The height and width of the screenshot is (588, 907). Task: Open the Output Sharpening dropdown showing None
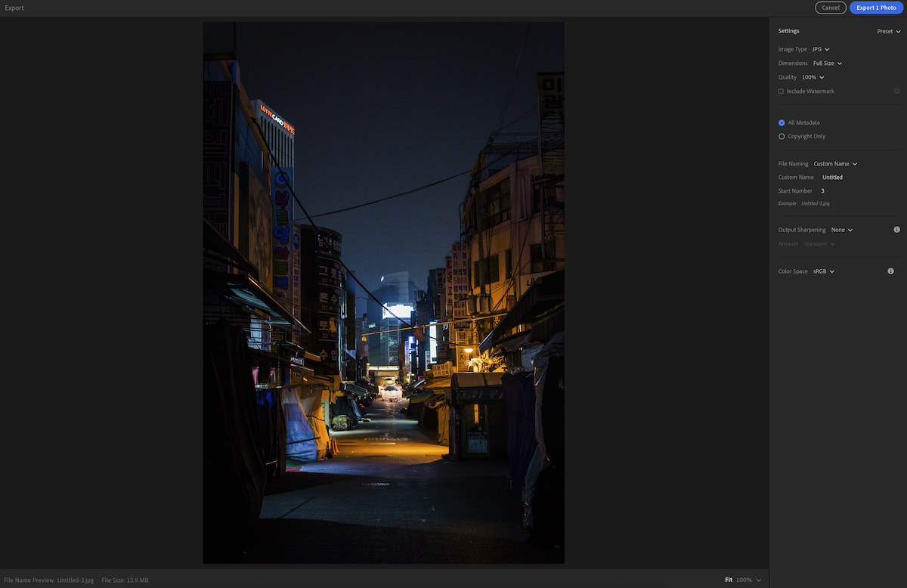pos(840,229)
